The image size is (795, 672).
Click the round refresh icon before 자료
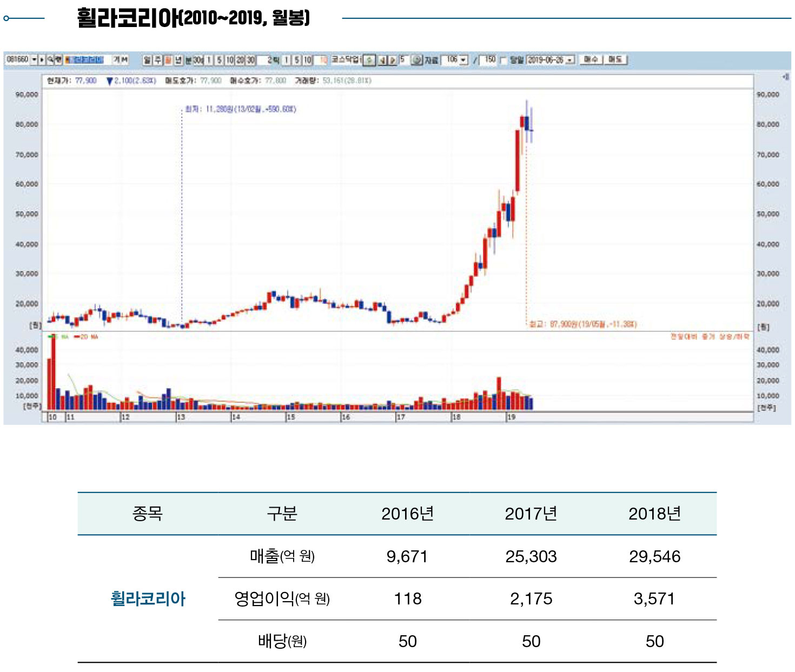[x=417, y=60]
